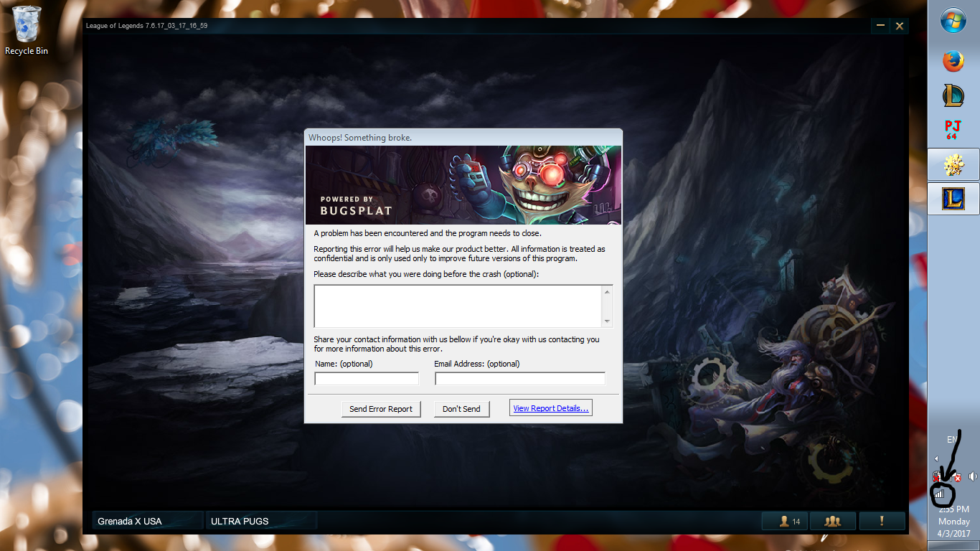Screen dimensions: 980x551
Task: Open the ULTRA PUGS chat tab
Action: pos(261,522)
